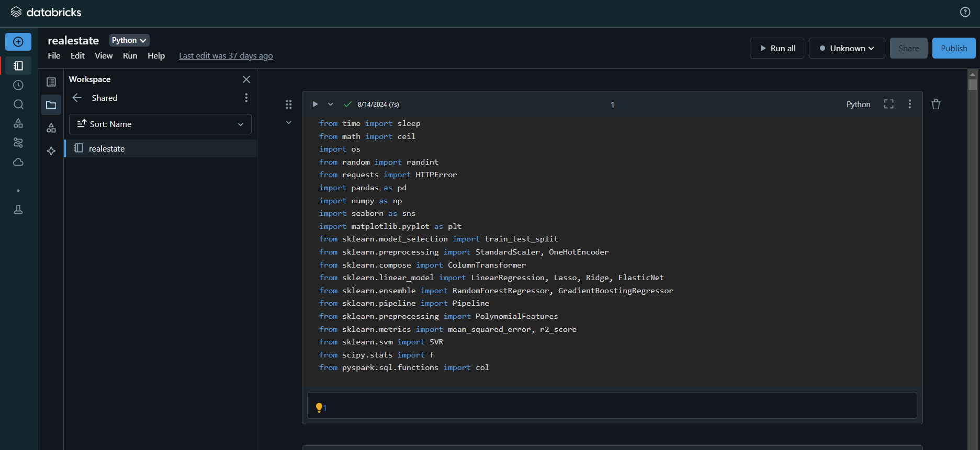Open run options chevron next to play
Screen dimensions: 980x450
(330, 104)
